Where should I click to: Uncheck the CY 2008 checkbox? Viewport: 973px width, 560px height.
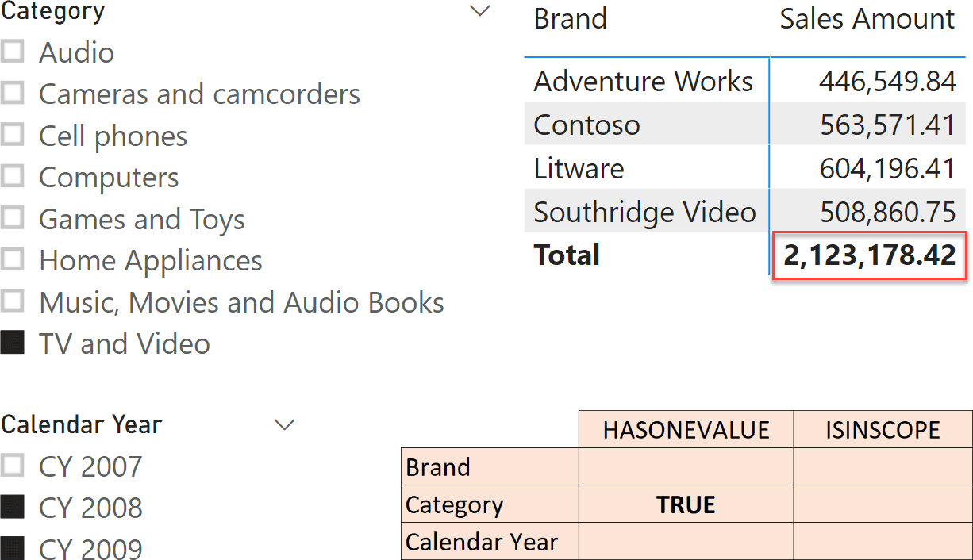click(12, 507)
